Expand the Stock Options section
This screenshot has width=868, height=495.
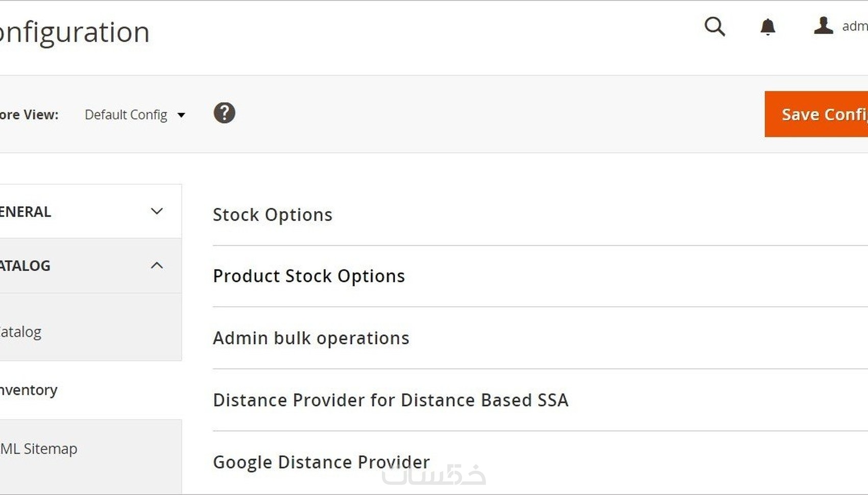272,215
